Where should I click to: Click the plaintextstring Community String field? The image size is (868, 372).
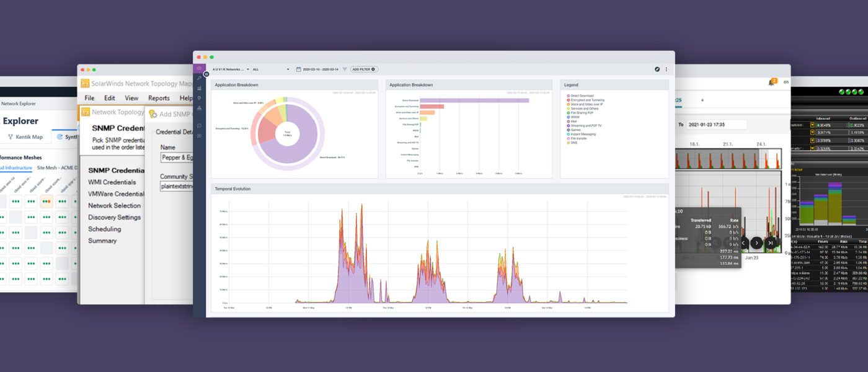[176, 187]
